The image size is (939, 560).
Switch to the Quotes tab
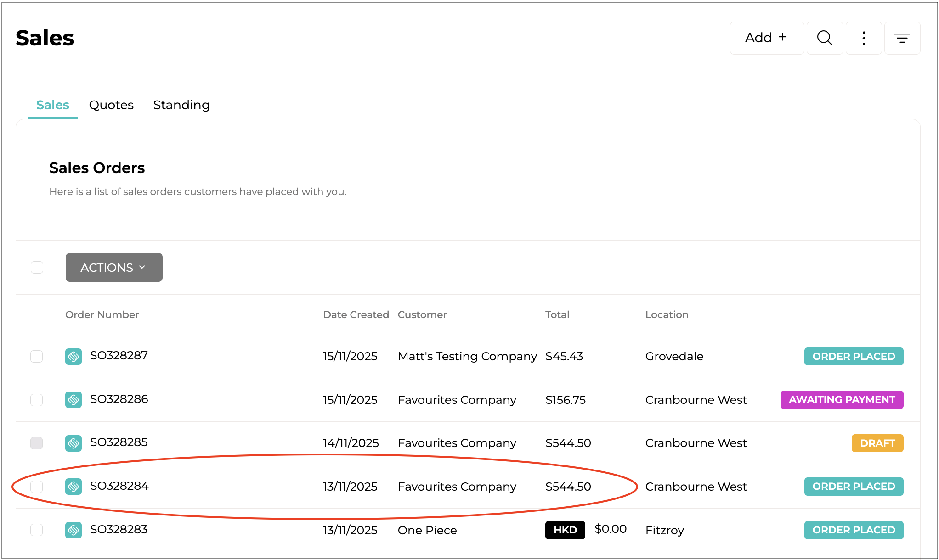pyautogui.click(x=111, y=105)
